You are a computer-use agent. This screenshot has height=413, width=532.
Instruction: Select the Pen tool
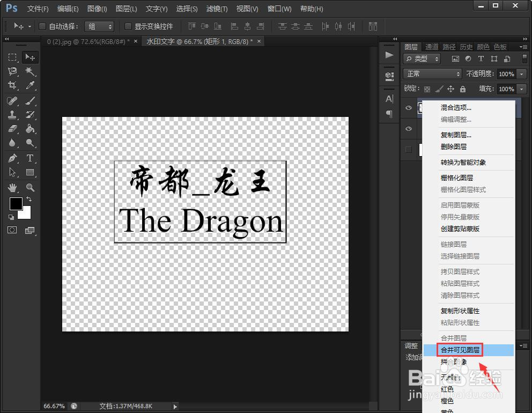[x=13, y=158]
